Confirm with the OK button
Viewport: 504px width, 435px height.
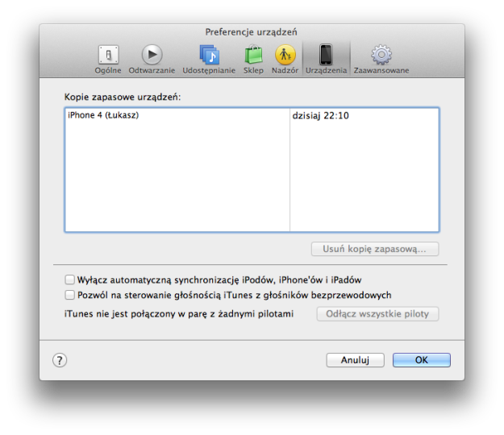pyautogui.click(x=422, y=360)
